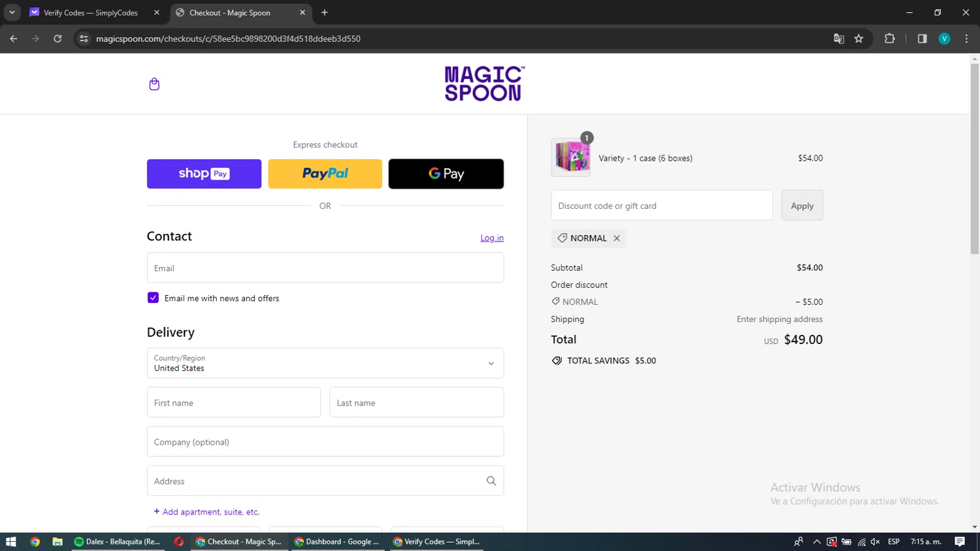Click the Variety case product thumbnail
This screenshot has height=551, width=980.
[571, 157]
